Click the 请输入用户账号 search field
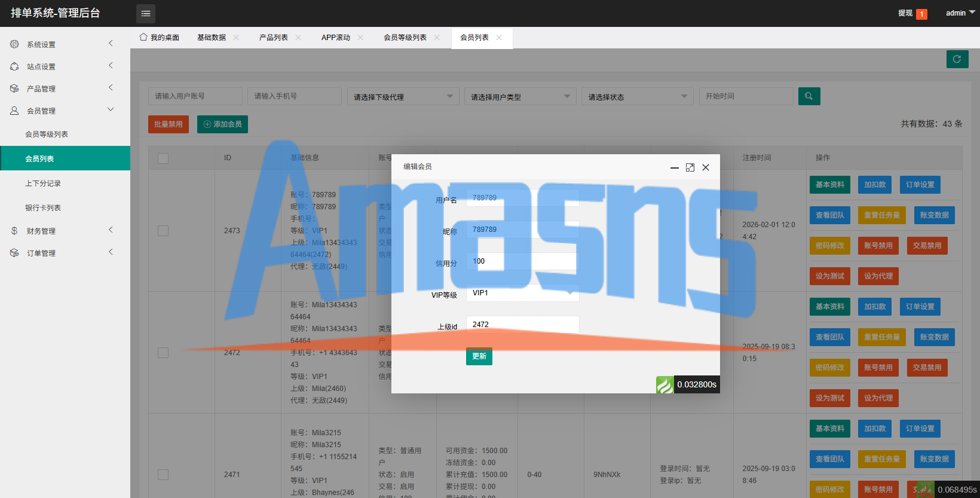This screenshot has height=498, width=980. click(195, 96)
